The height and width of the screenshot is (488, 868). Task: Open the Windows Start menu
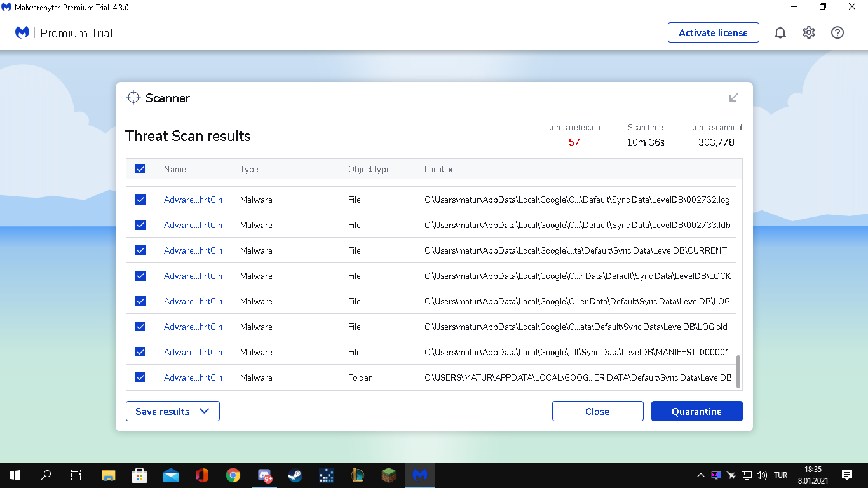tap(15, 475)
